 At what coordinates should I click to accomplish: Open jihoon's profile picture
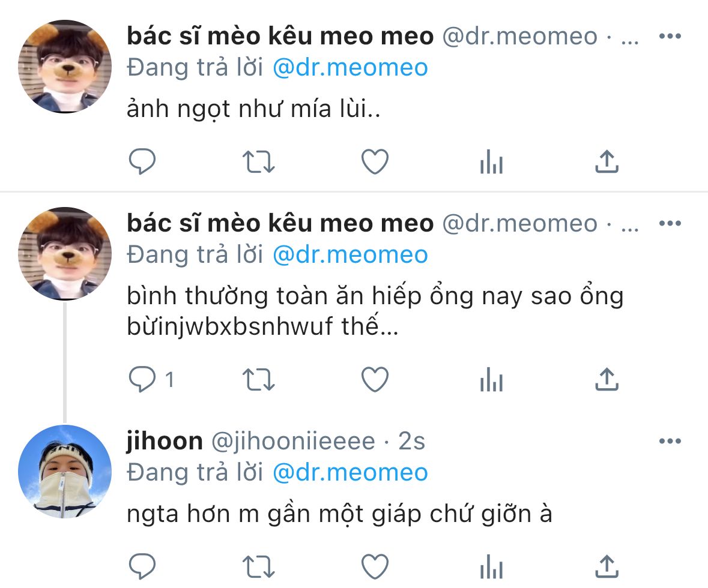point(65,471)
